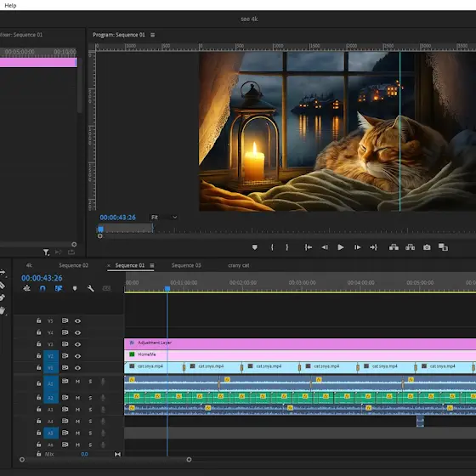Solo audio track A3
The height and width of the screenshot is (476, 476).
[x=90, y=410]
